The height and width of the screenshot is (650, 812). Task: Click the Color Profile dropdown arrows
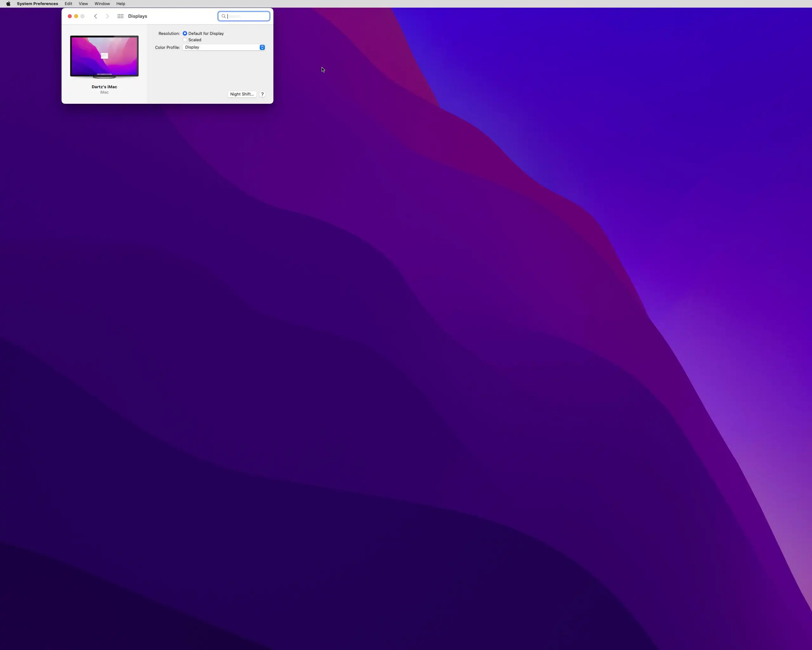(262, 48)
